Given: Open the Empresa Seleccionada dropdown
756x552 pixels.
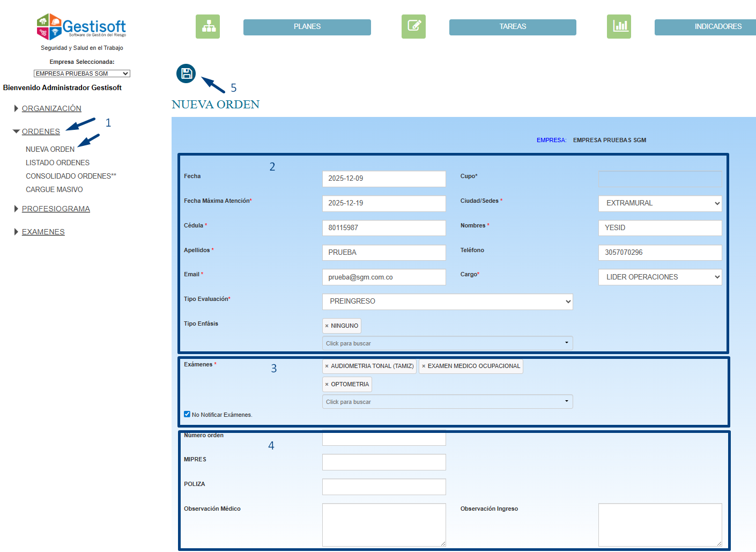Looking at the screenshot, I should pos(81,73).
